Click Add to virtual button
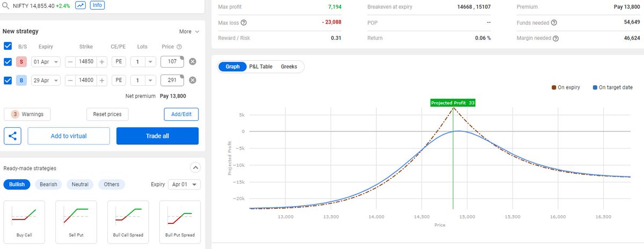 click(69, 136)
